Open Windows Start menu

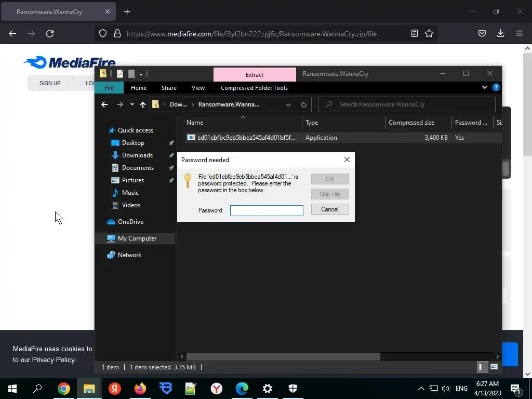point(12,388)
